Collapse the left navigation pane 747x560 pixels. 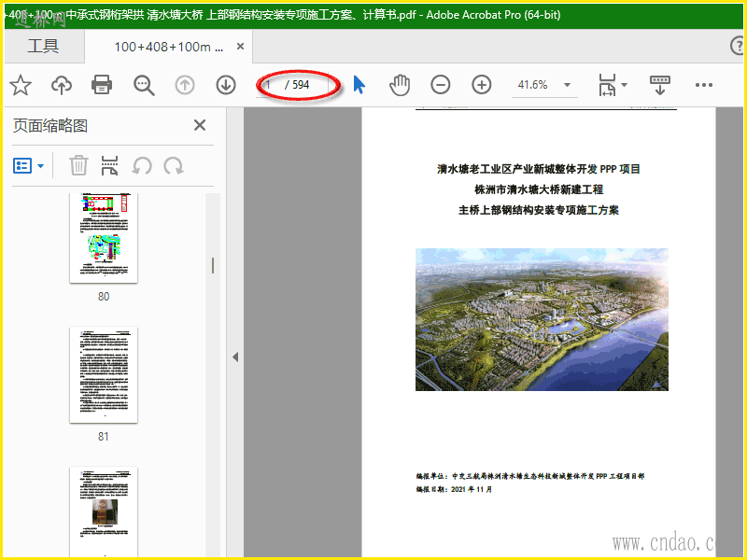[x=235, y=357]
